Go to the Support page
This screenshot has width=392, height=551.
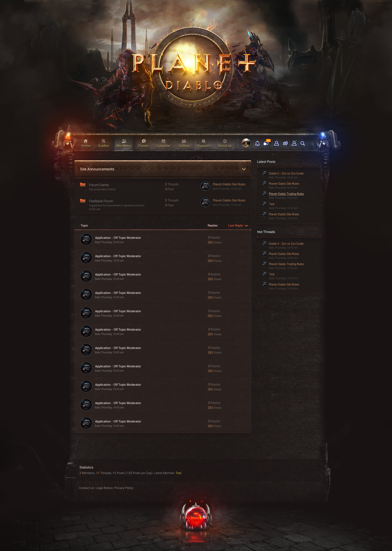coord(204,144)
